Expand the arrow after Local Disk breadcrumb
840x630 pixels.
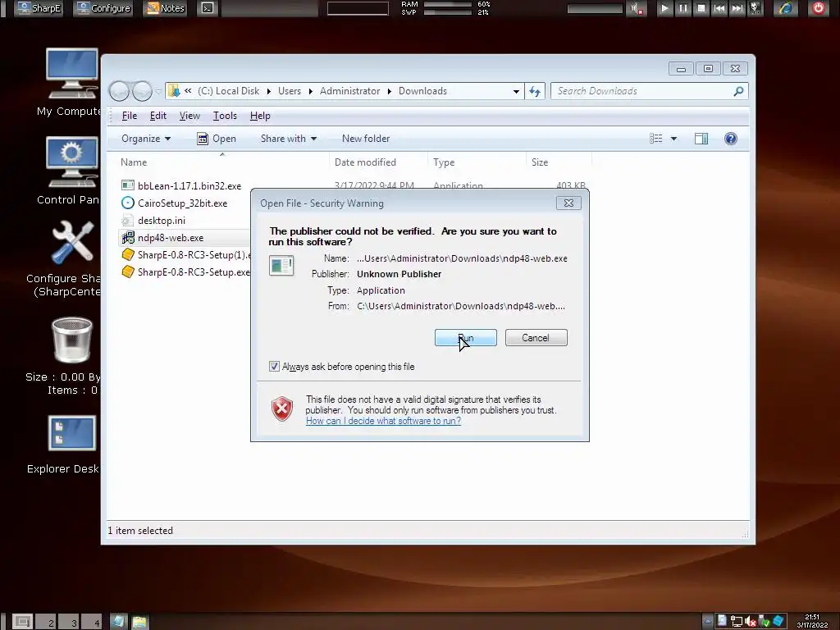[268, 91]
